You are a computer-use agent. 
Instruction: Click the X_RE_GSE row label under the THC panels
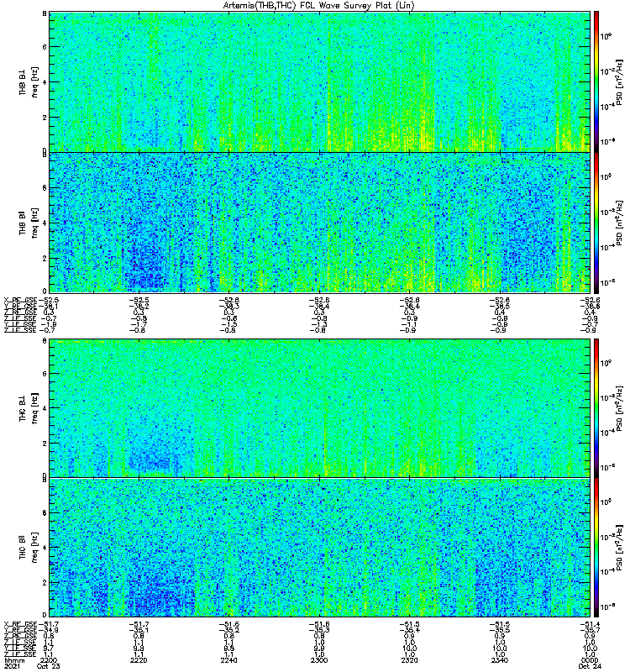tap(20, 624)
